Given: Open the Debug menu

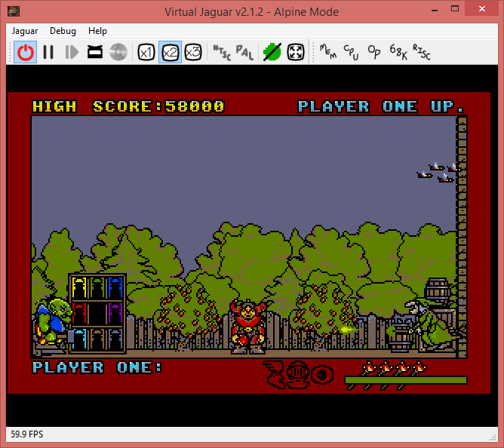Looking at the screenshot, I should [63, 31].
